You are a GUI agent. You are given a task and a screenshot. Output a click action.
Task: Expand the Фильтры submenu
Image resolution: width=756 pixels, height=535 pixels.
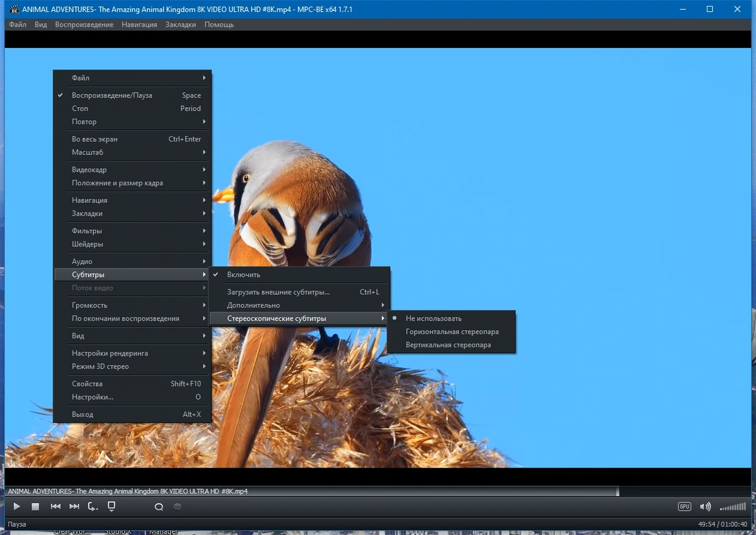(132, 231)
